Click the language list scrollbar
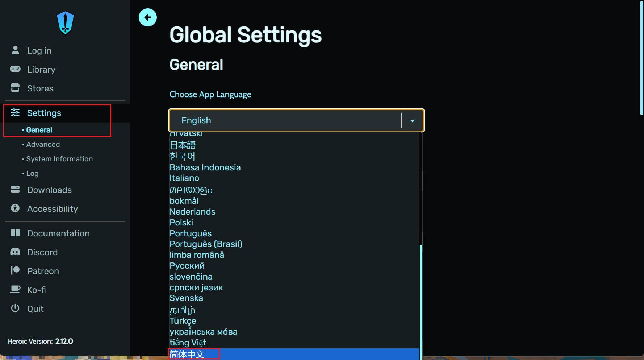Image resolution: width=644 pixels, height=360 pixels. (x=421, y=301)
